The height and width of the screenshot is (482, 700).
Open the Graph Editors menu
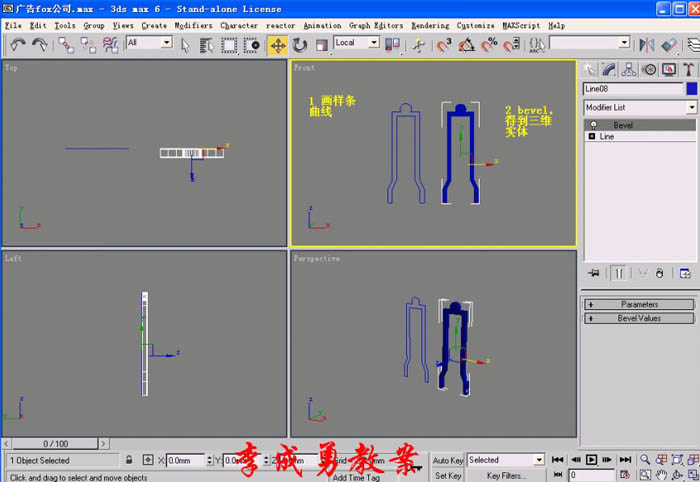coord(376,25)
